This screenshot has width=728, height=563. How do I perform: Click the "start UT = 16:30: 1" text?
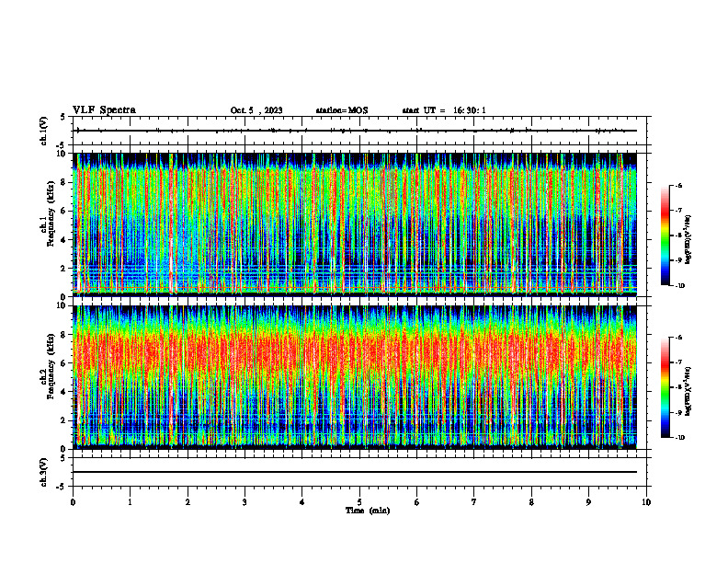click(444, 110)
